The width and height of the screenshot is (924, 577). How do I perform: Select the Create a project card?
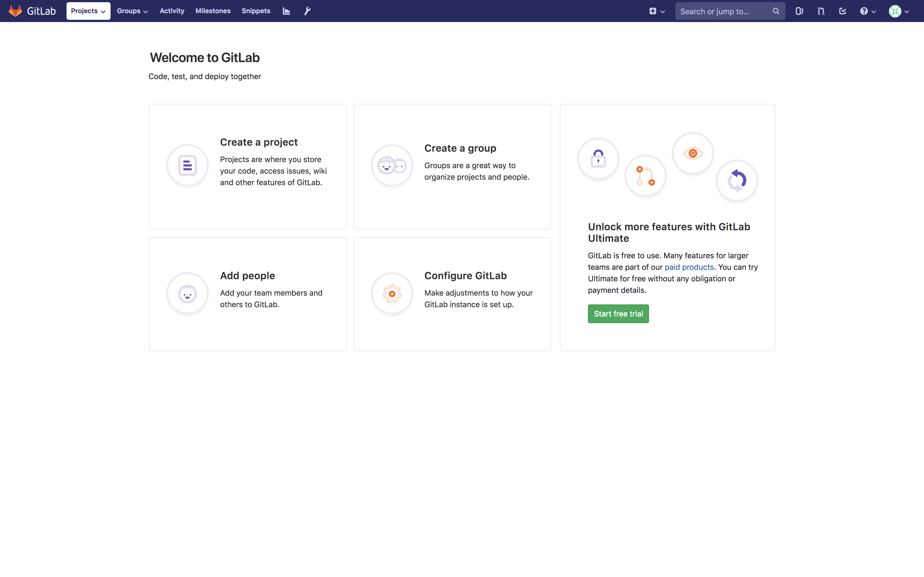click(248, 166)
